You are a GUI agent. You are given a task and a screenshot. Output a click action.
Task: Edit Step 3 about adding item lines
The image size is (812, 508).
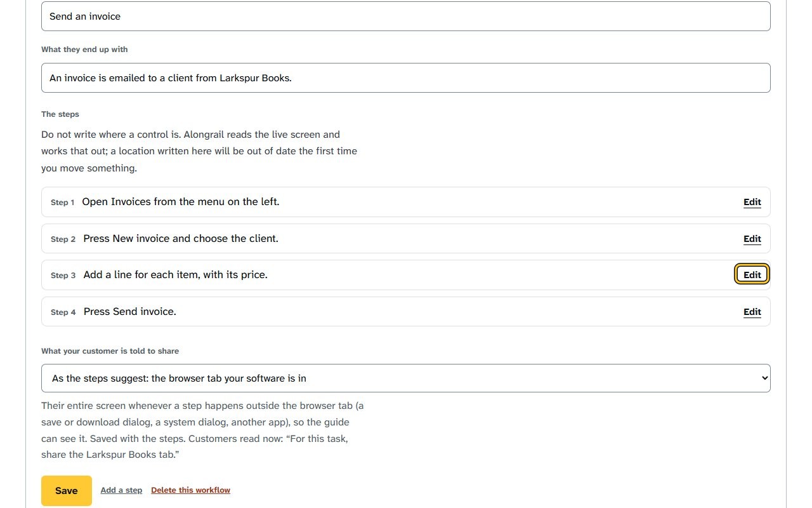[x=752, y=275]
